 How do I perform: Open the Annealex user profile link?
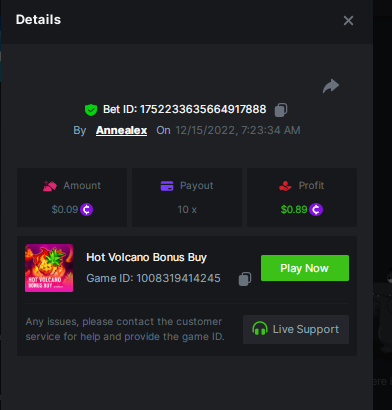tap(121, 130)
